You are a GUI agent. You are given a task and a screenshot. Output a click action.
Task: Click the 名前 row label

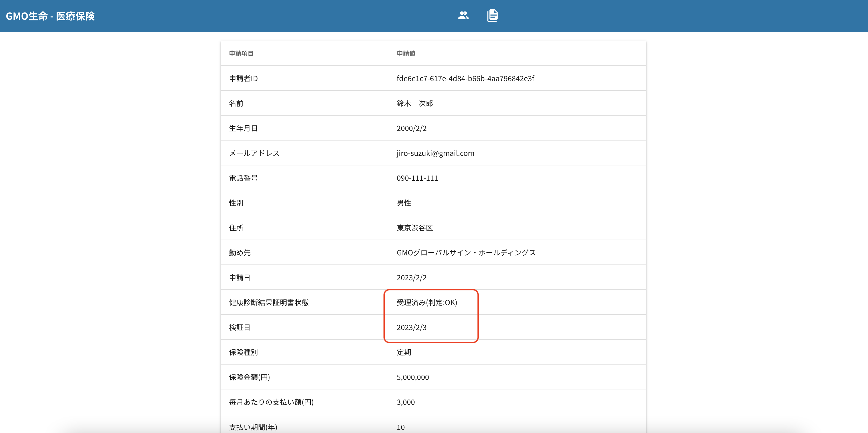click(x=236, y=103)
